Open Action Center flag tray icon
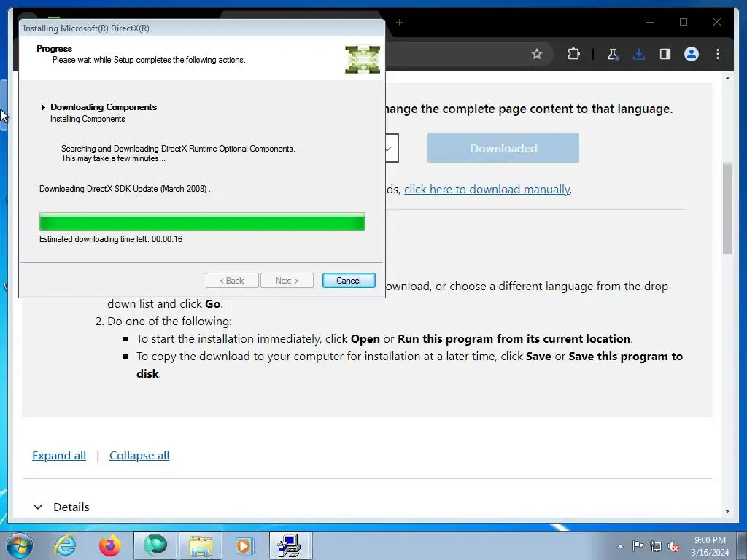This screenshot has height=560, width=747. pyautogui.click(x=638, y=546)
